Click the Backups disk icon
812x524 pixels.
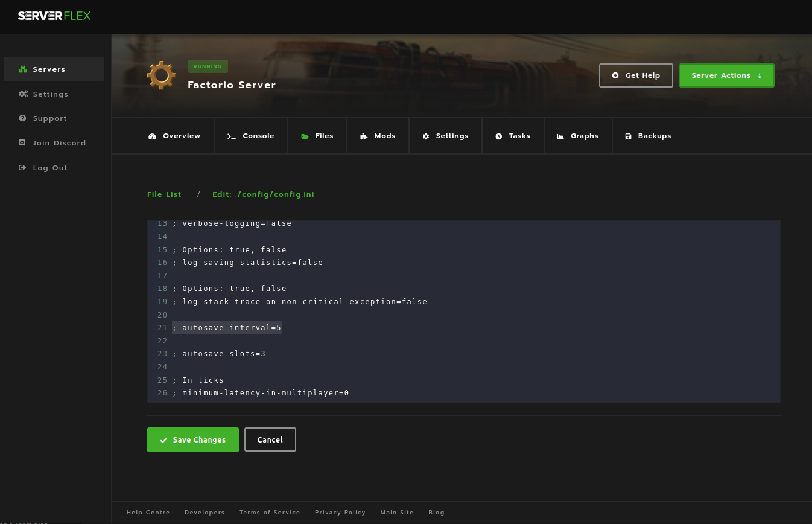[x=628, y=136]
